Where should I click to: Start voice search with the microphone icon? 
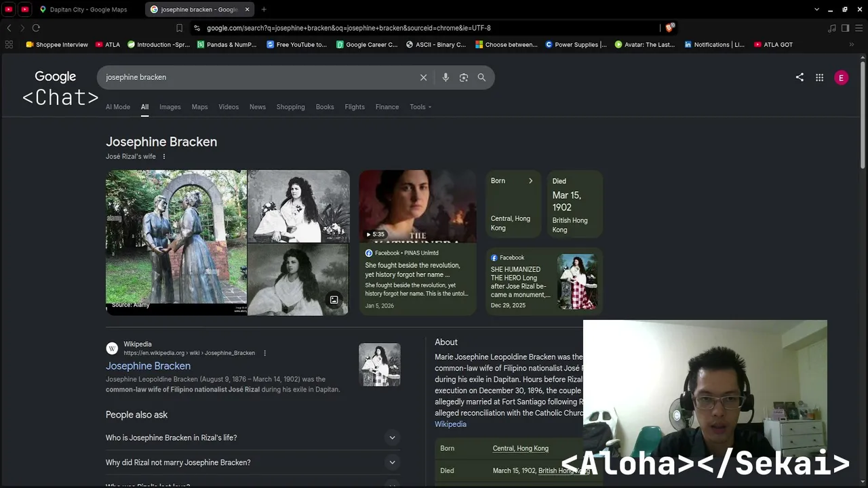(446, 77)
